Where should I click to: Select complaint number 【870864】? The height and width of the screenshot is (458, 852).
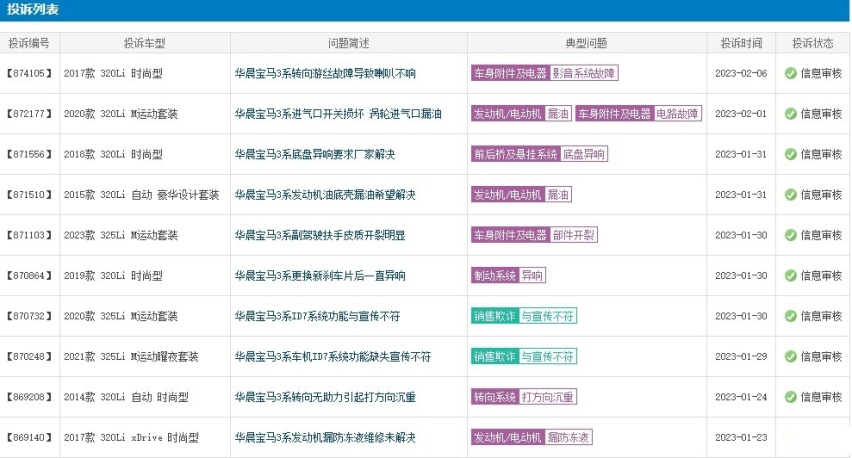pyautogui.click(x=29, y=275)
